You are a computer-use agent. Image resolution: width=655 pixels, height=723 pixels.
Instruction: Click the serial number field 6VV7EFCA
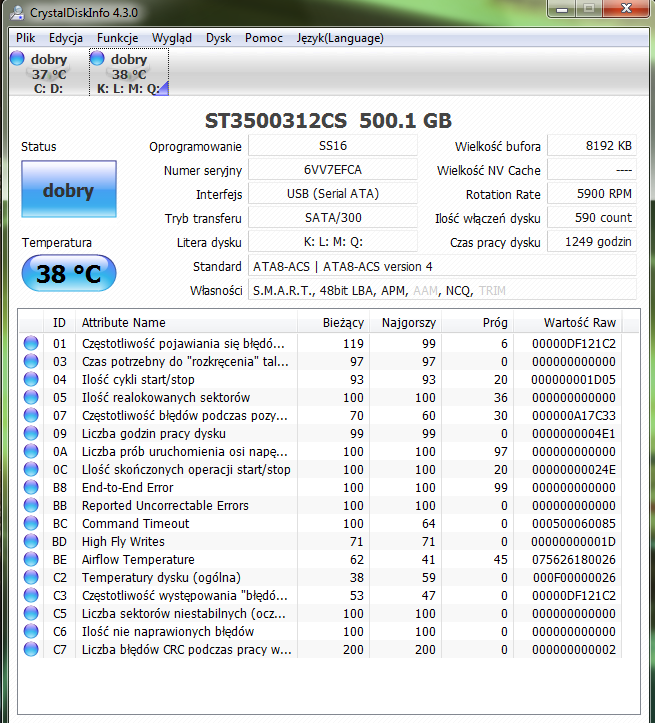331,171
